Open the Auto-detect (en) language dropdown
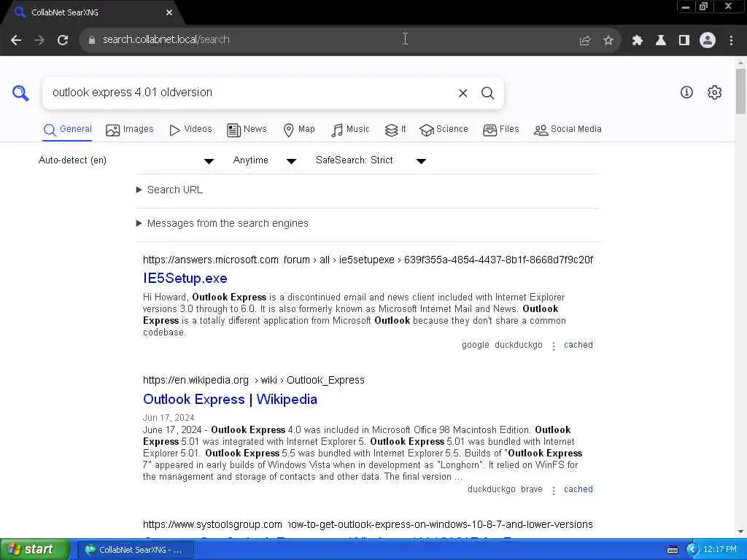747x560 pixels. click(125, 160)
